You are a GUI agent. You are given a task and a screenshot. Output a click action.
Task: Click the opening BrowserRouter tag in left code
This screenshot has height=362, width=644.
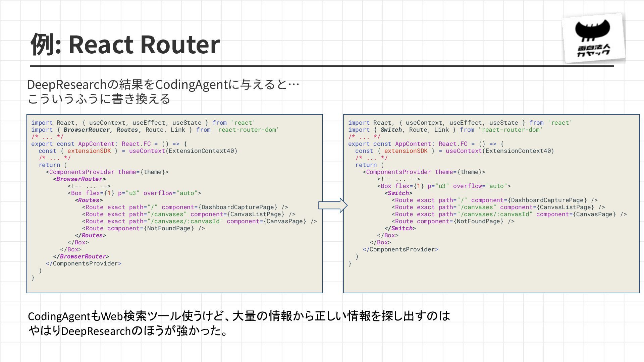point(79,179)
